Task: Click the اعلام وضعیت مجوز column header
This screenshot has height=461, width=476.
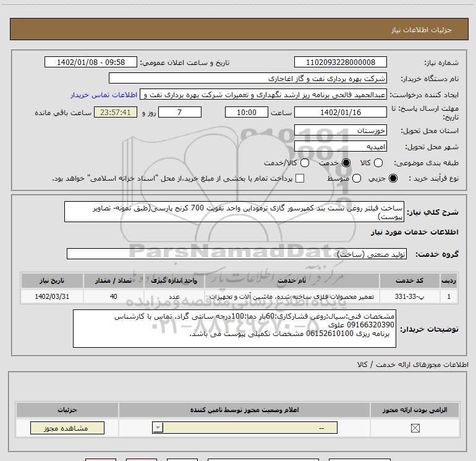Action: coord(244,410)
